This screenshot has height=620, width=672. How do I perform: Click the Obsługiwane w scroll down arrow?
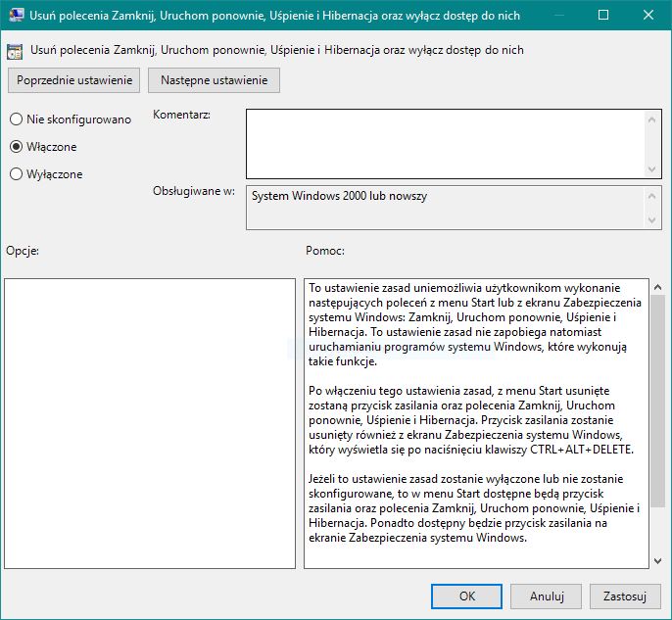point(651,220)
